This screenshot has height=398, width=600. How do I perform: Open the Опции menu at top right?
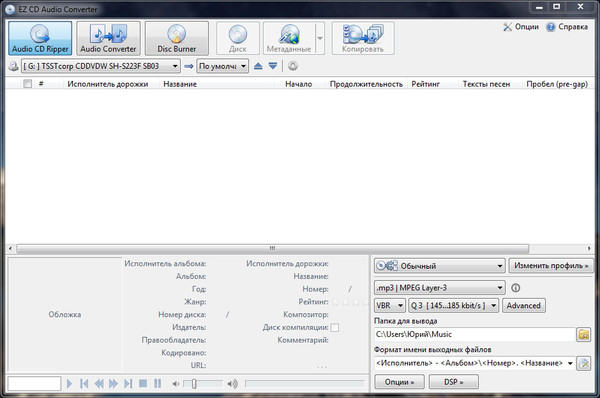(521, 27)
